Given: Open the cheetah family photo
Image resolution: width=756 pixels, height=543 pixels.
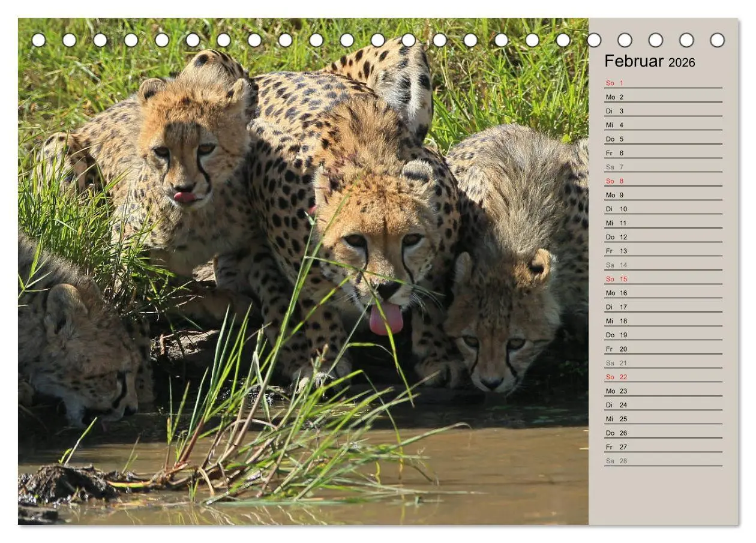Looking at the screenshot, I should pyautogui.click(x=303, y=271).
